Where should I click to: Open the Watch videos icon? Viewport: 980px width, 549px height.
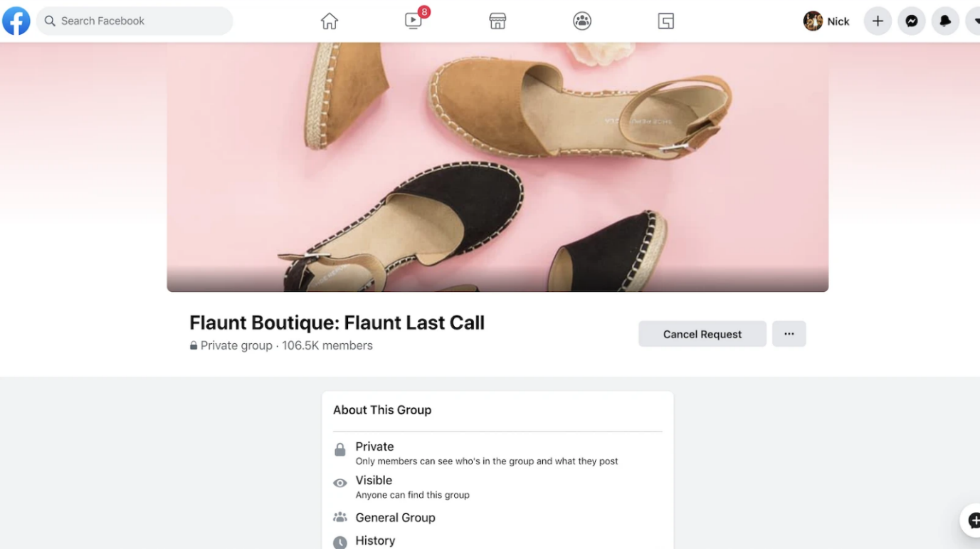point(413,21)
